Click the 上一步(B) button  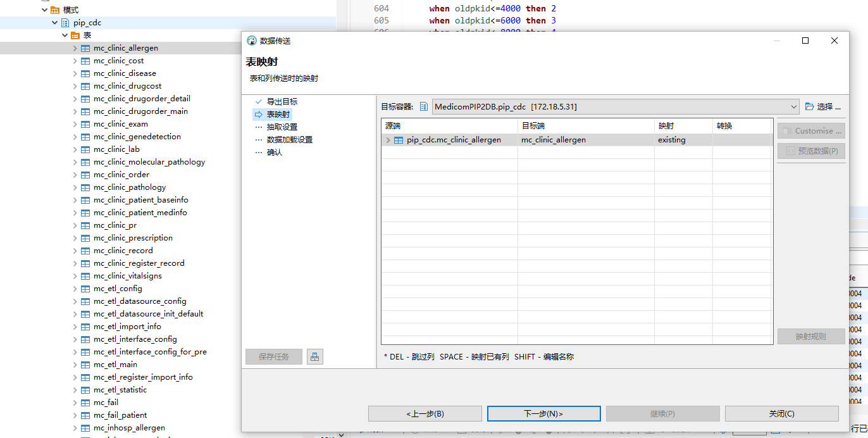point(425,414)
